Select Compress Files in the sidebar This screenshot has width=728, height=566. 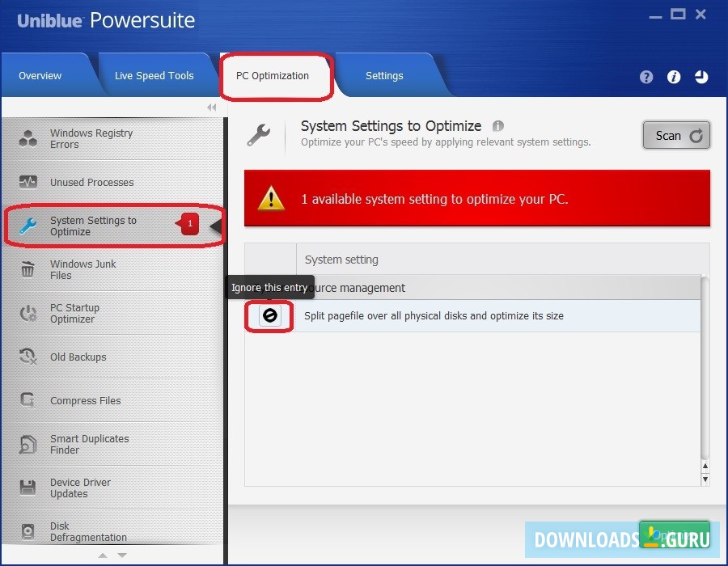coord(113,400)
